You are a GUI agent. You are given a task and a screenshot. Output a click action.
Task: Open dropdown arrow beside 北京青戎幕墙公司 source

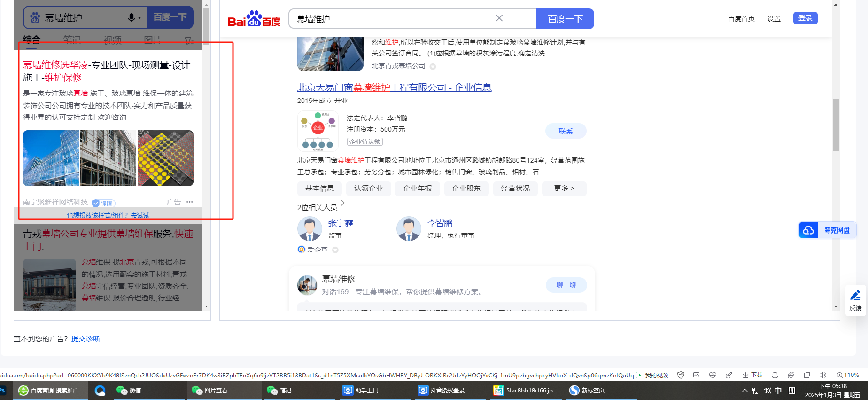[433, 67]
